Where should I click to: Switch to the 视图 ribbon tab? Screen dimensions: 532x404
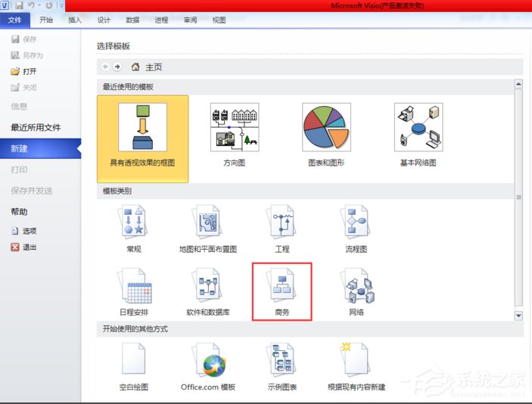click(219, 20)
